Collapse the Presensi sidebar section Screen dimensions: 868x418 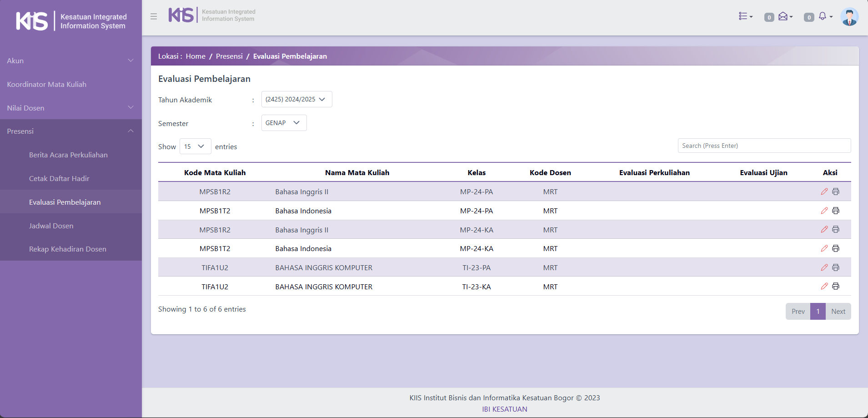[x=70, y=131]
